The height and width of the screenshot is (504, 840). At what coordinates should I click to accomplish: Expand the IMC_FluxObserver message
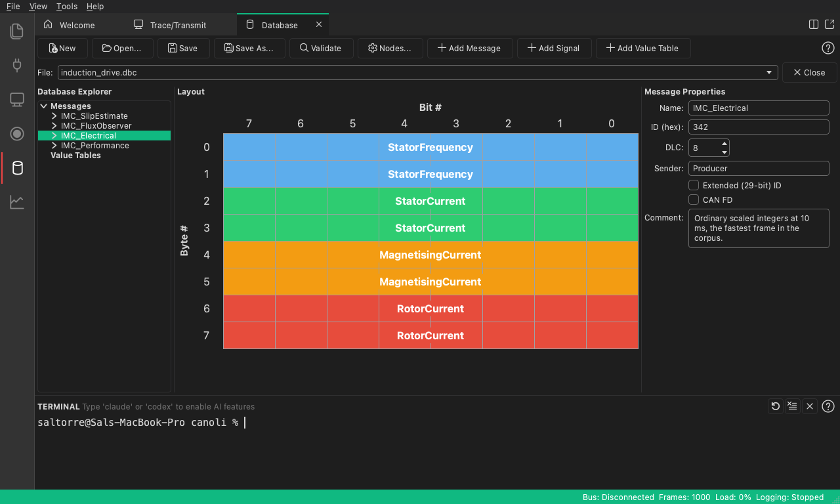click(x=54, y=125)
